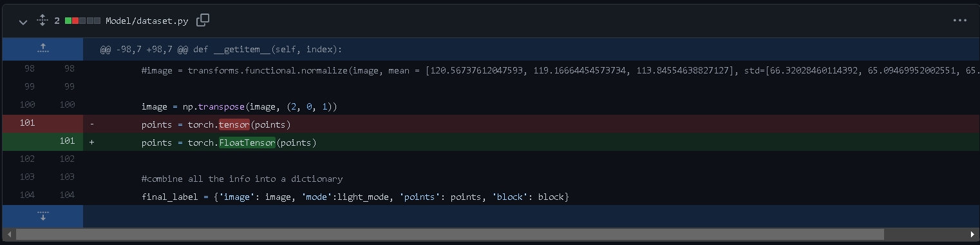The width and height of the screenshot is (980, 245).
Task: Open the Model/dataset.py file link
Action: [147, 21]
